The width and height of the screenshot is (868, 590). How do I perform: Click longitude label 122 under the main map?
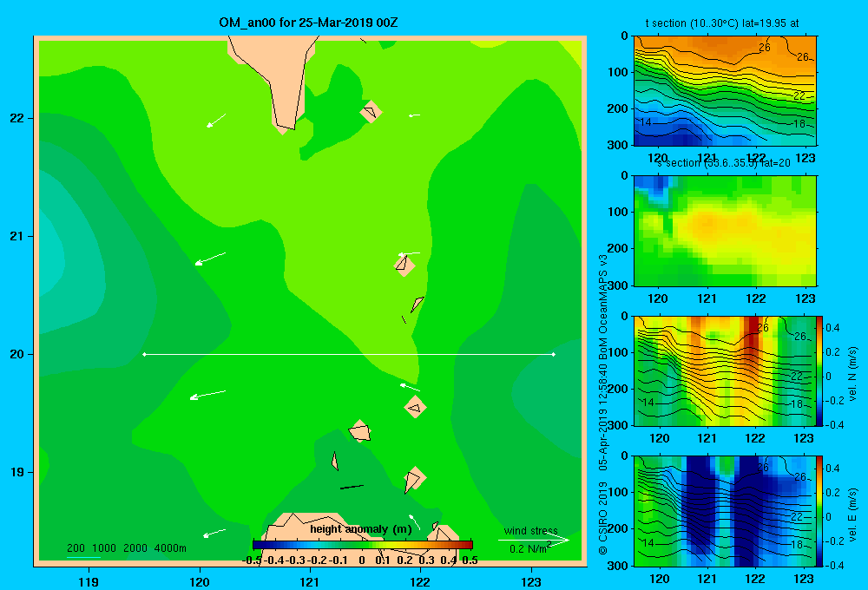[421, 582]
